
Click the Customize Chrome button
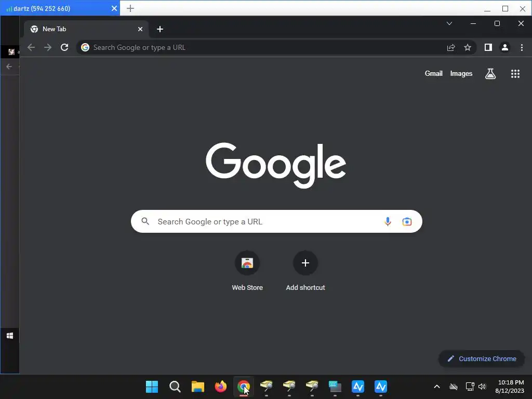pos(482,358)
